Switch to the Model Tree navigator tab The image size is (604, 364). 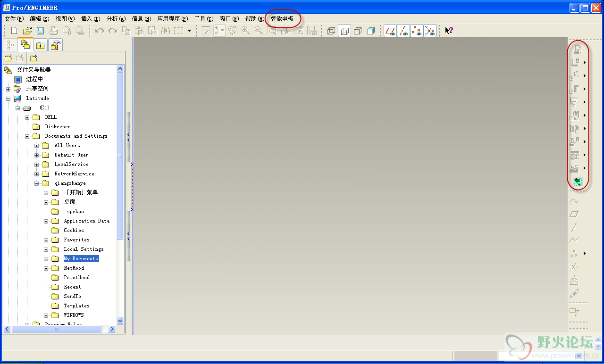[10, 45]
